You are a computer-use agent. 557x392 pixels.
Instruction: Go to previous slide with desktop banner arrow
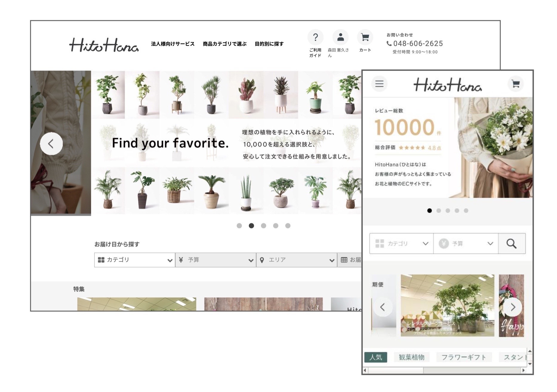pos(51,144)
